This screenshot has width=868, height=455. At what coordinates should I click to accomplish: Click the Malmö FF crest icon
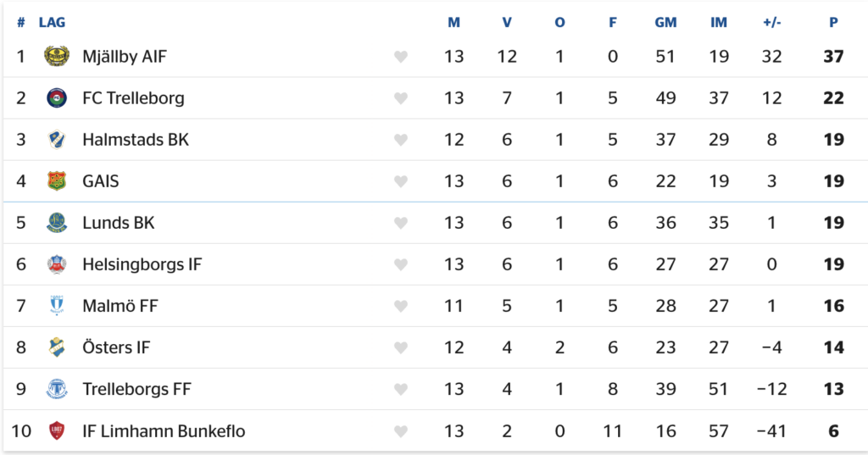(x=56, y=306)
